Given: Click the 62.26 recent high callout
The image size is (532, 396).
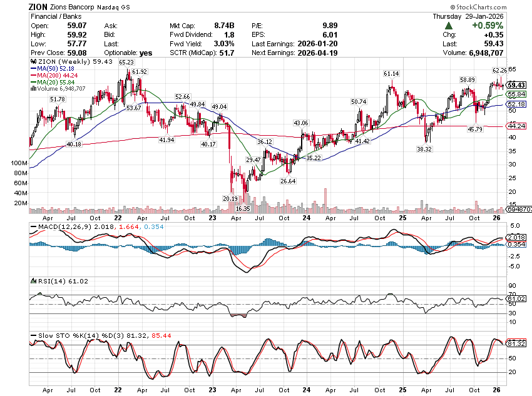Looking at the screenshot, I should click(499, 70).
